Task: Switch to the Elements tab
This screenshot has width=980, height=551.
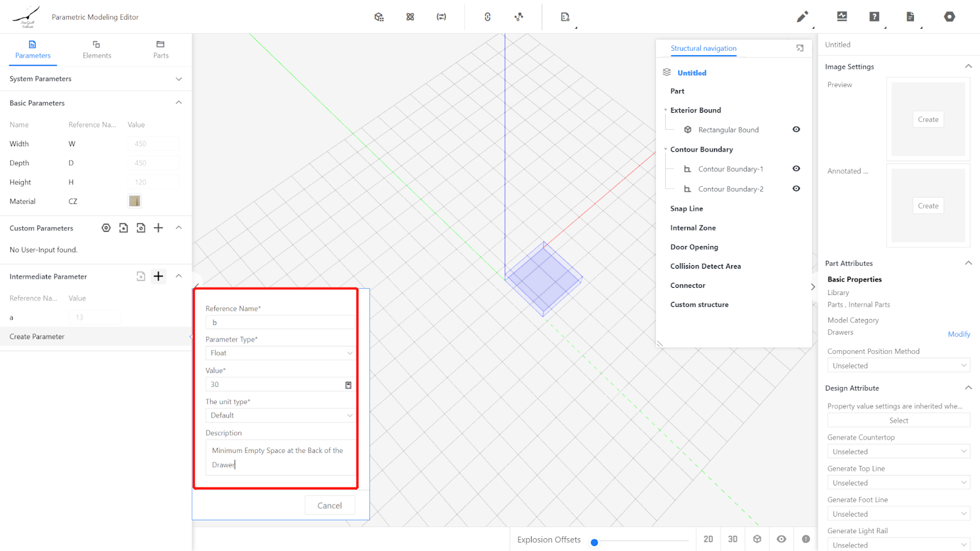Action: (97, 50)
